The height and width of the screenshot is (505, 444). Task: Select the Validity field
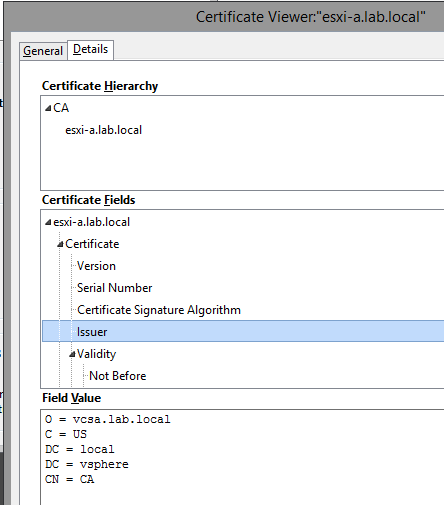(97, 354)
